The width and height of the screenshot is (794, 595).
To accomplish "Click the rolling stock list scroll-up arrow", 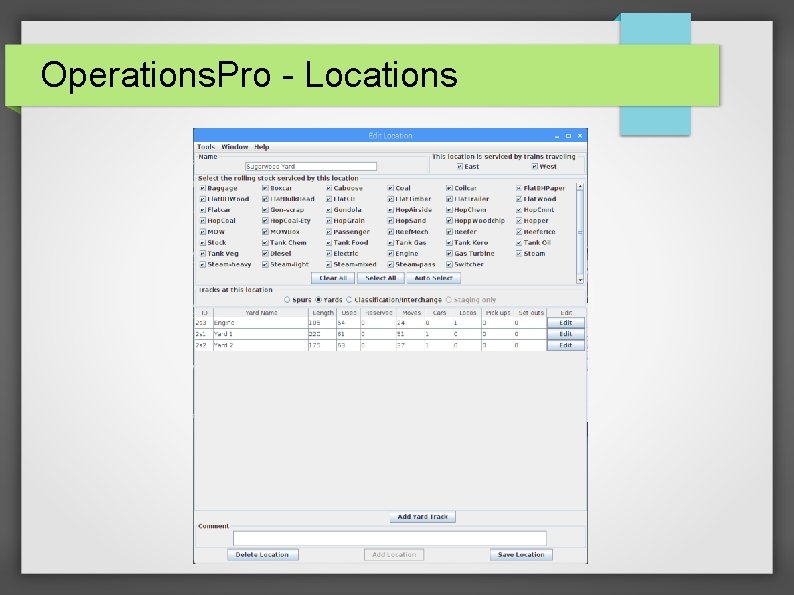I will point(580,187).
